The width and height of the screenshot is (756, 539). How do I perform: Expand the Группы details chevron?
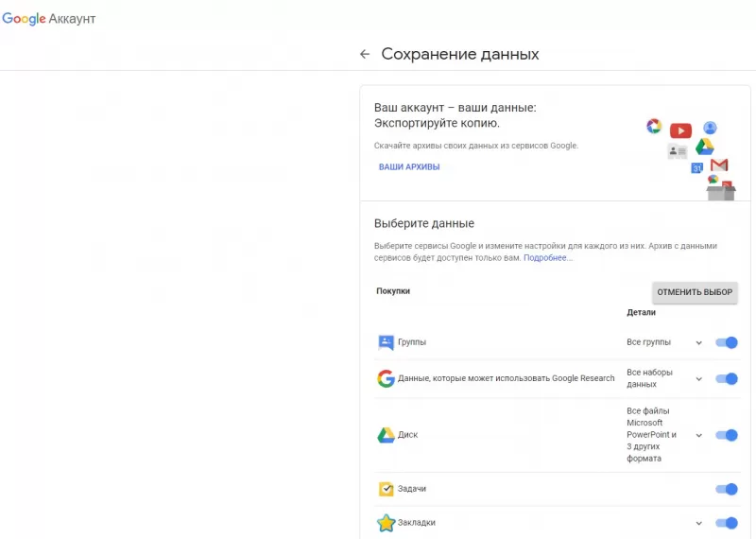[699, 343]
